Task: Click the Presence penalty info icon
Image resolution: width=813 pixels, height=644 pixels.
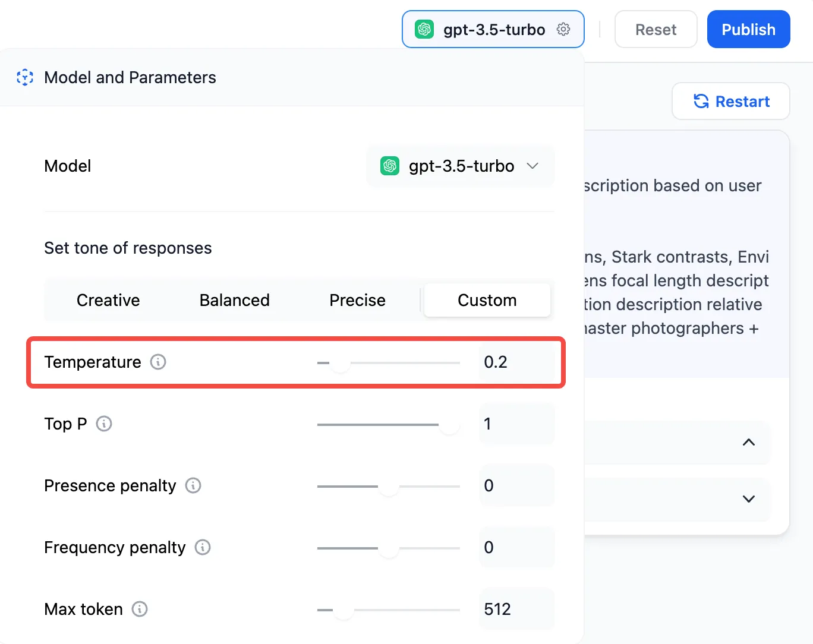Action: pyautogui.click(x=193, y=485)
